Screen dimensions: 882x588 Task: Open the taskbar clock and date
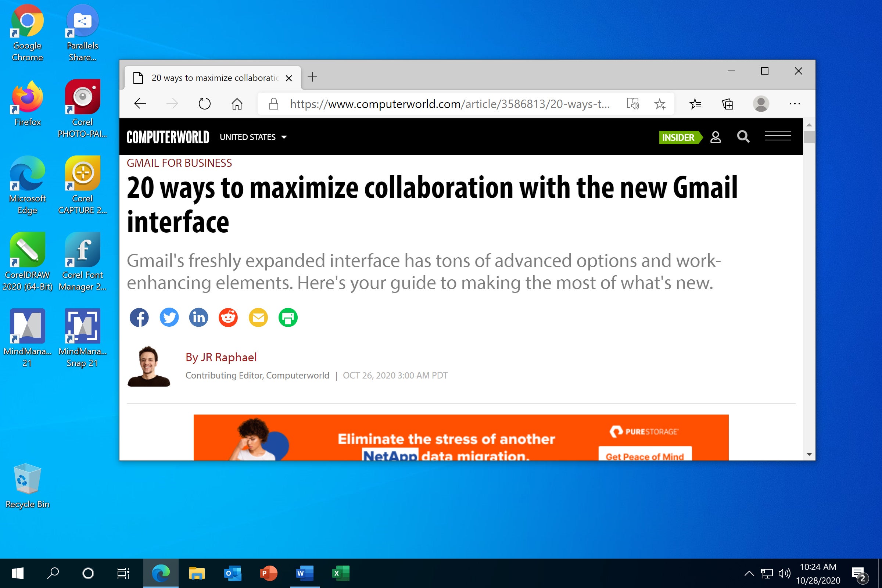[818, 573]
